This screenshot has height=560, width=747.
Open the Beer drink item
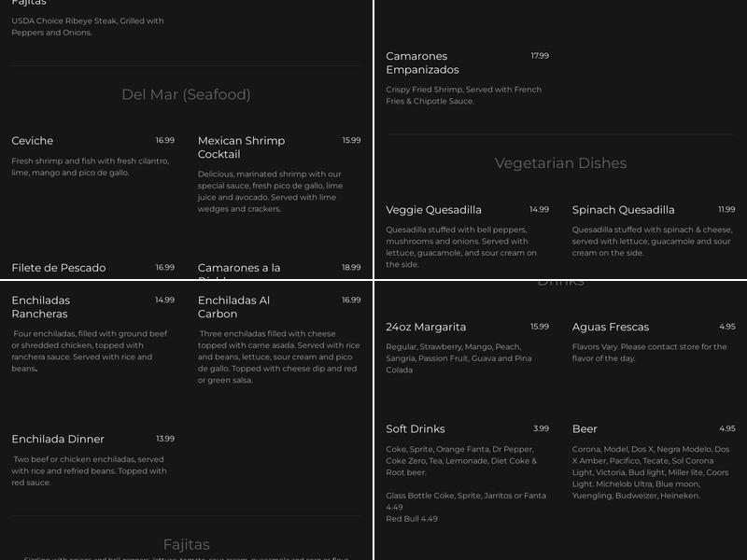(x=585, y=429)
